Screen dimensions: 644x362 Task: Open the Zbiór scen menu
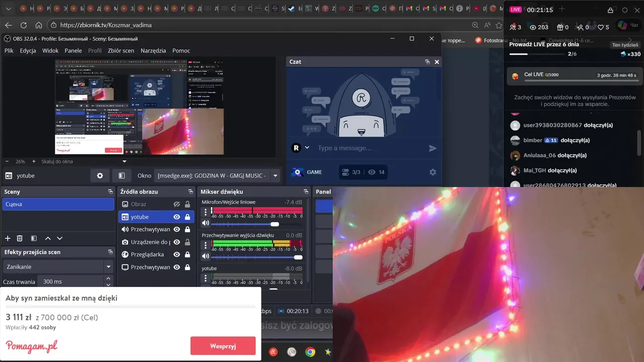pyautogui.click(x=121, y=50)
